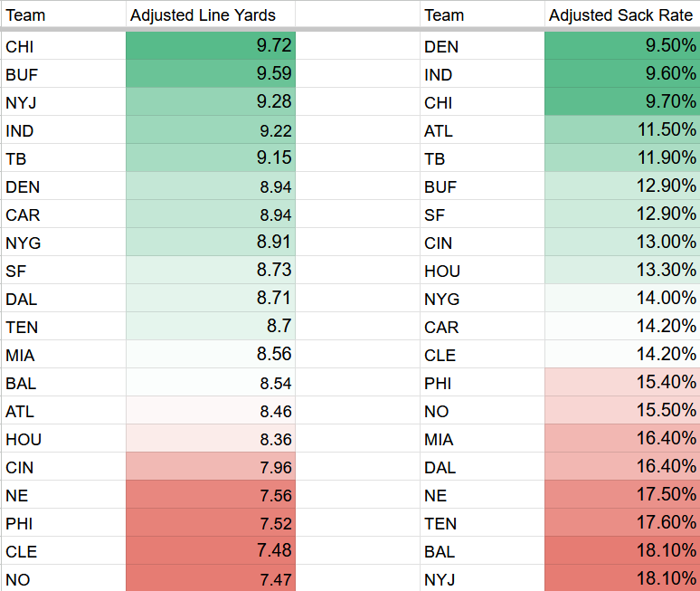Select the cell with 13.00% sack rate
Viewport: 700px width, 591px height.
(x=622, y=243)
